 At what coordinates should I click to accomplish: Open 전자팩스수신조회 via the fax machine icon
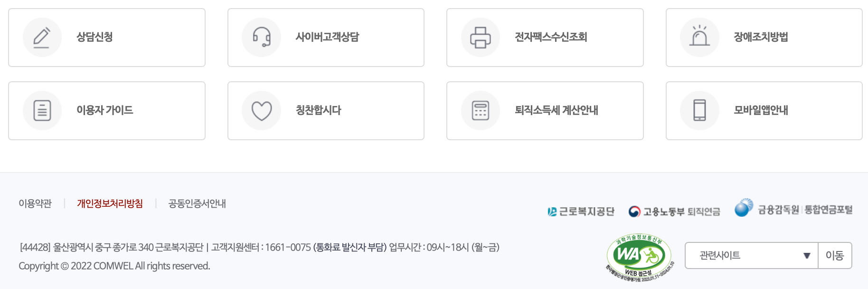[480, 37]
